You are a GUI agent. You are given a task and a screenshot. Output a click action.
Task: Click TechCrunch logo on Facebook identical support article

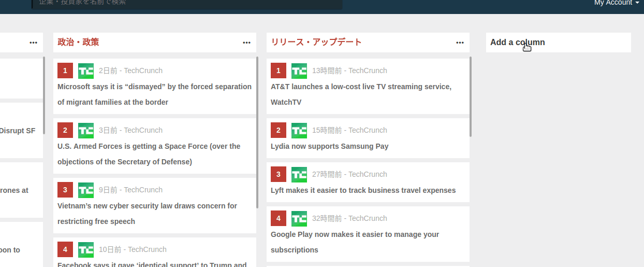[x=86, y=249]
